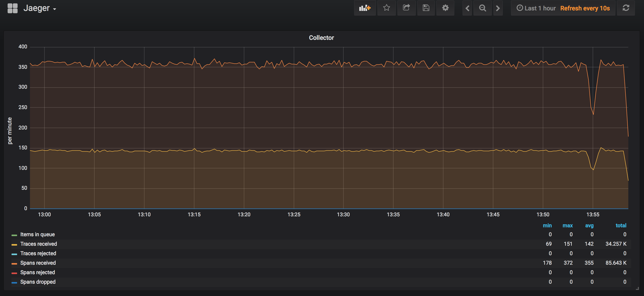The image size is (644, 296).
Task: Open dashboard settings gear icon
Action: 445,8
